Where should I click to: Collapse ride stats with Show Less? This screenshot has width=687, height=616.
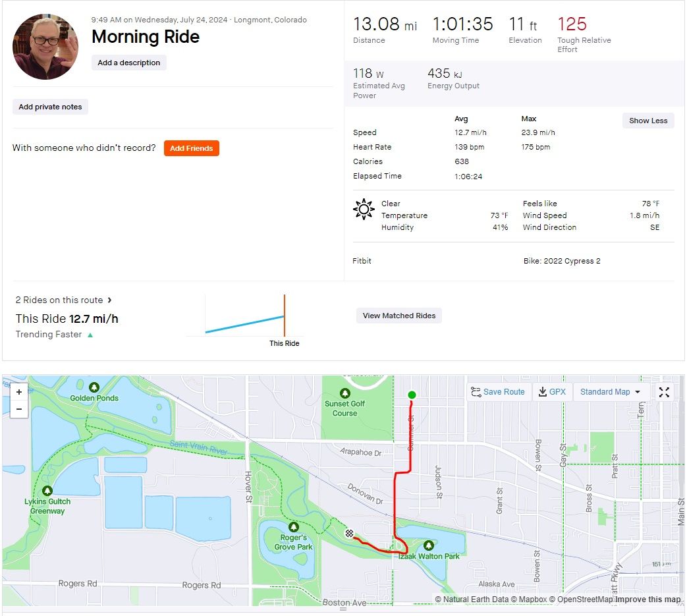(x=648, y=121)
